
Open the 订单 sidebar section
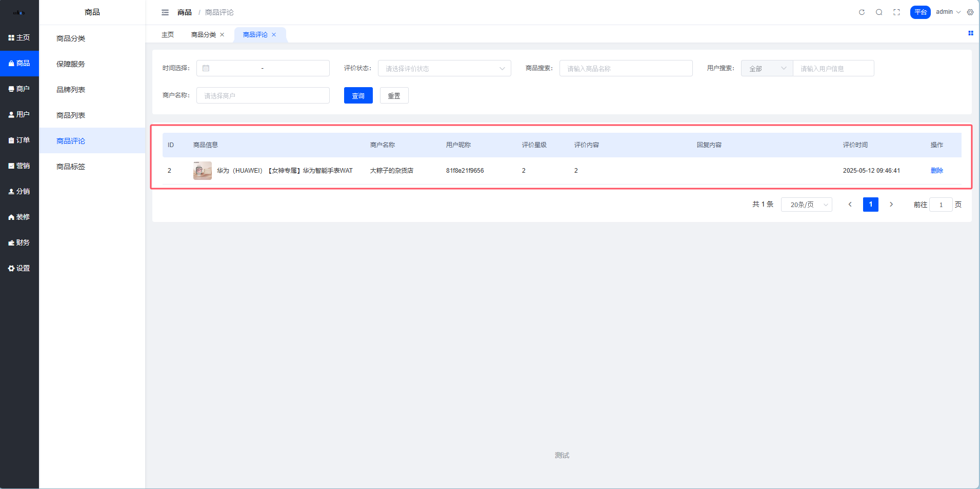[x=19, y=140]
